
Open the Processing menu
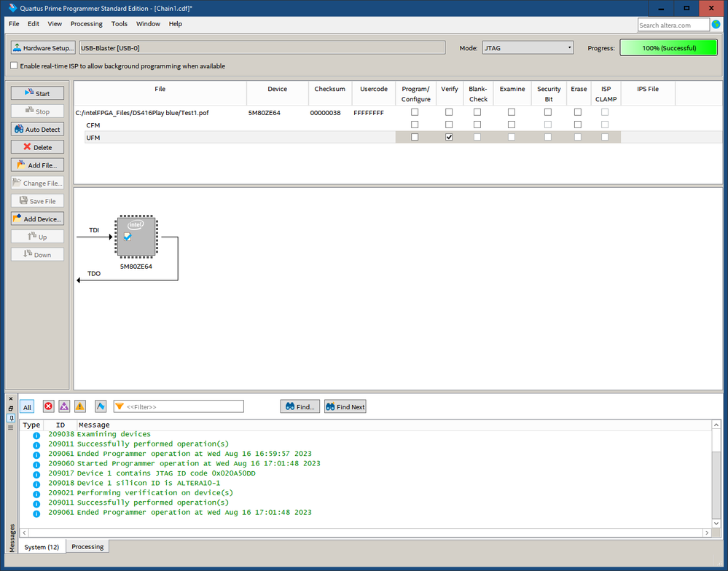pos(86,24)
